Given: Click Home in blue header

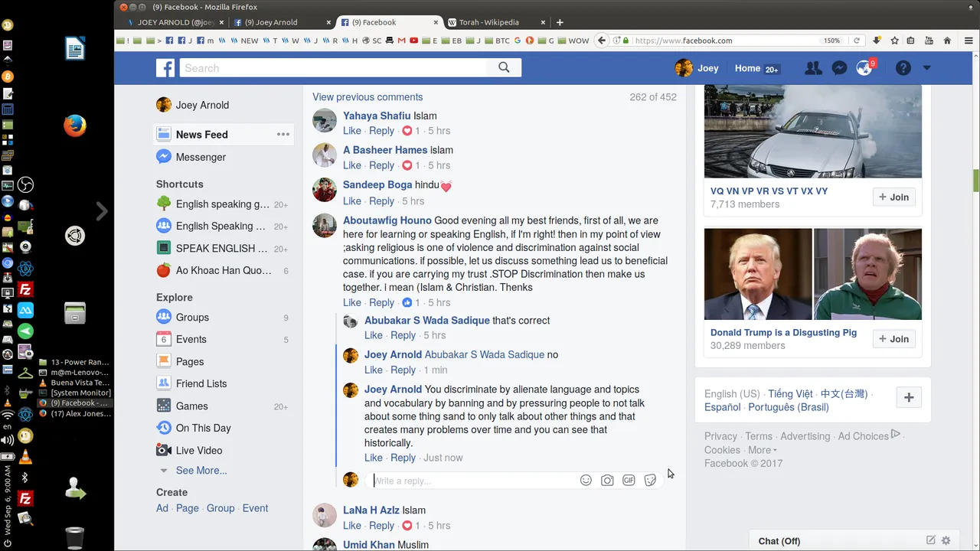Looking at the screenshot, I should 747,68.
